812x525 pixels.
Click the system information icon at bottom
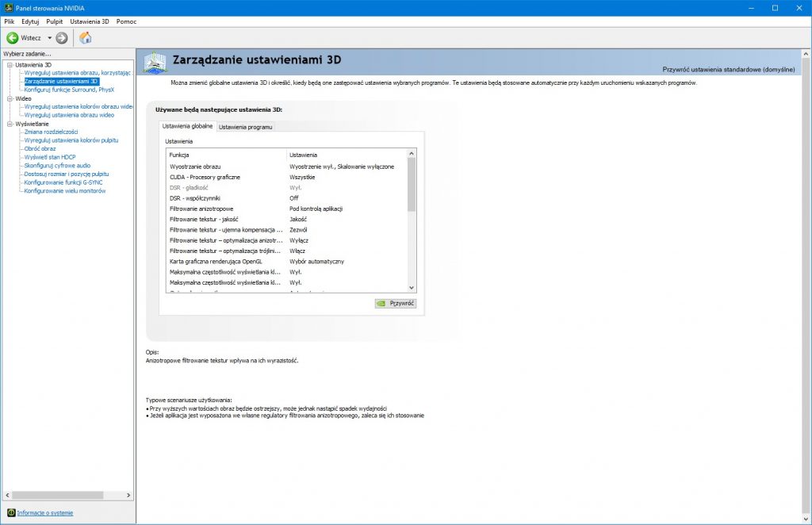(x=11, y=512)
